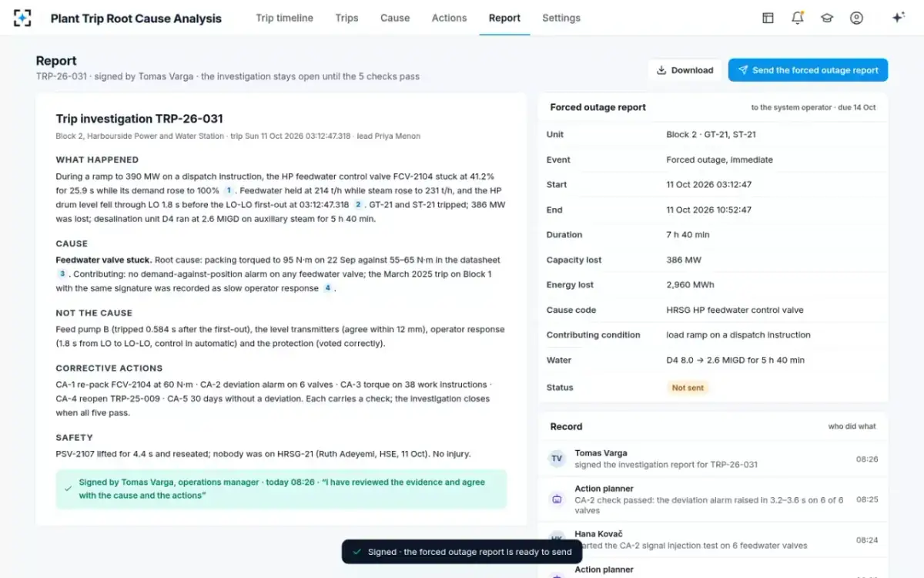Click Cause code HRSG HP feedwater control valve

click(735, 310)
